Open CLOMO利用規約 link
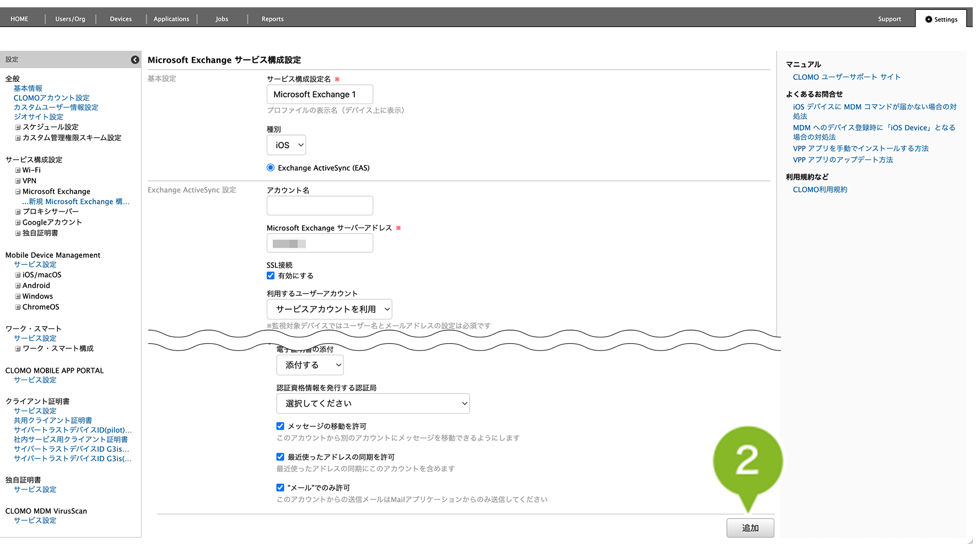Screen dimensions: 980x551 pos(820,190)
